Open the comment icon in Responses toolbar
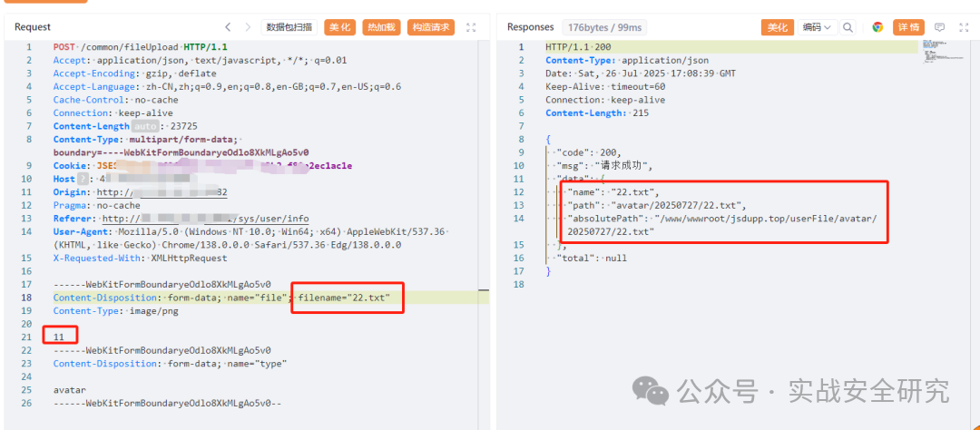980x430 pixels. click(939, 27)
